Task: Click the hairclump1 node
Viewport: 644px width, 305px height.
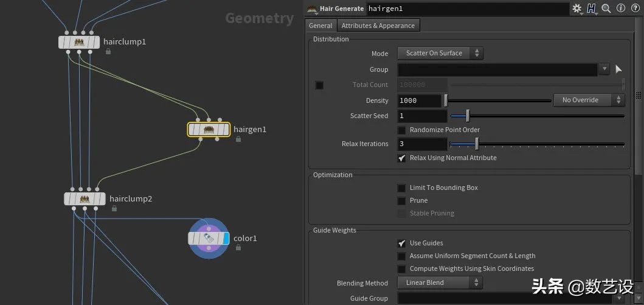Action: point(79,42)
